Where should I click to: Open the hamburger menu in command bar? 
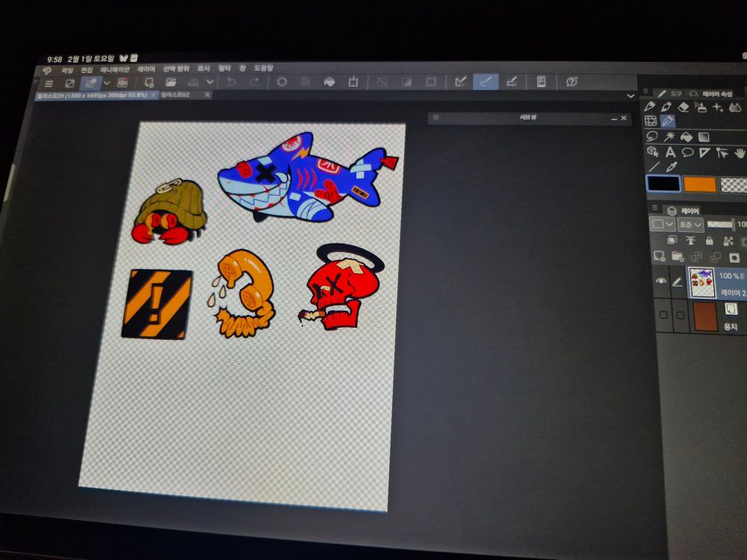(49, 84)
